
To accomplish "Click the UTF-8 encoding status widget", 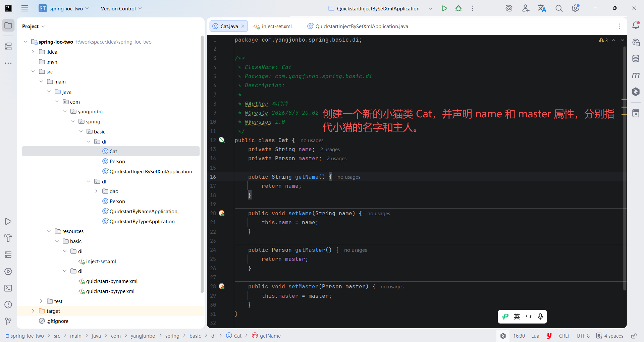I will [x=583, y=336].
